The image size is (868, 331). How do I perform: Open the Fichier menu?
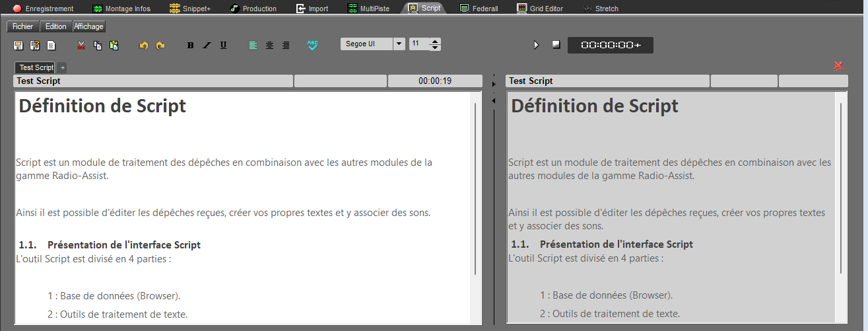click(22, 26)
